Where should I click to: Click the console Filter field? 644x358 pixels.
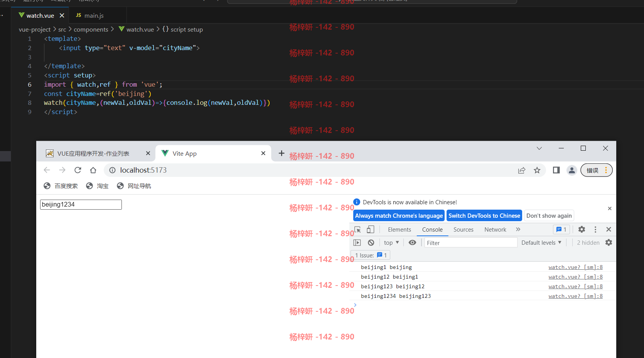[x=471, y=243]
